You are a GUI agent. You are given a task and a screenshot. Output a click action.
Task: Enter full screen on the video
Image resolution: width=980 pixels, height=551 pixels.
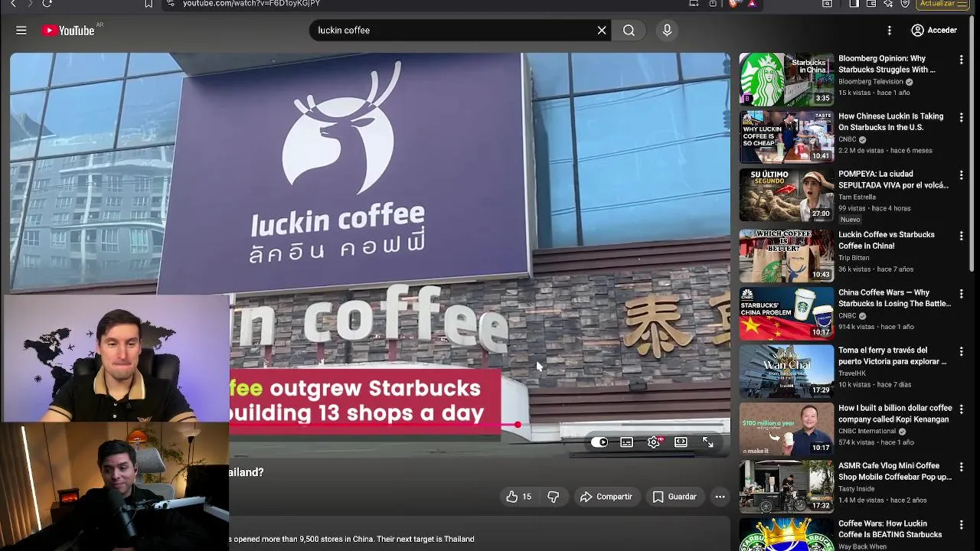coord(707,442)
